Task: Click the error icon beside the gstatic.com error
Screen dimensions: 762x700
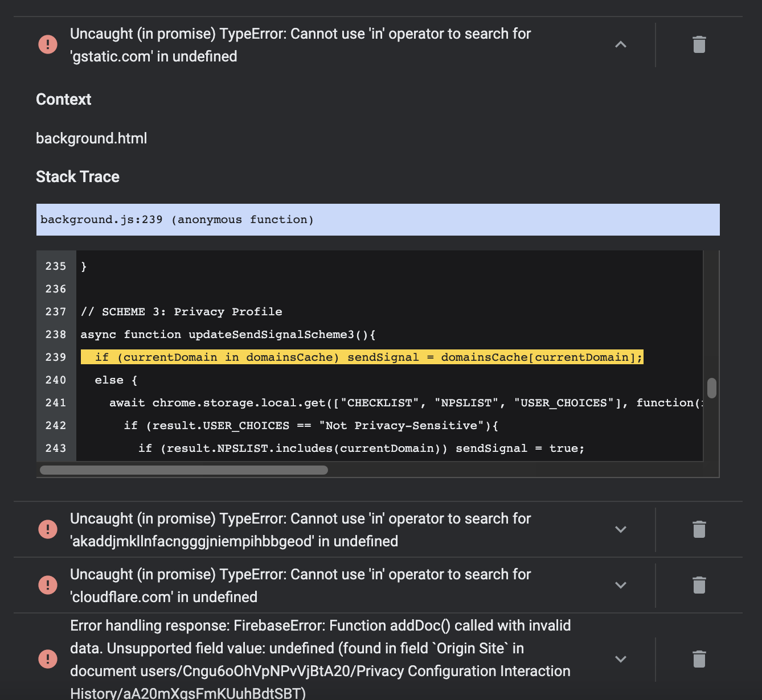Action: (x=48, y=44)
